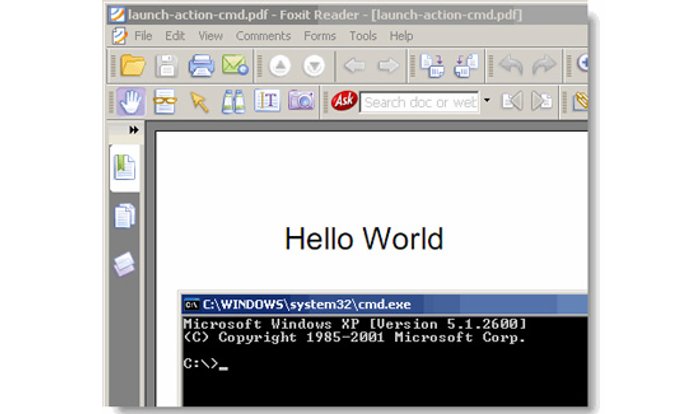
Task: Go to previous page with up arrow
Action: click(280, 66)
